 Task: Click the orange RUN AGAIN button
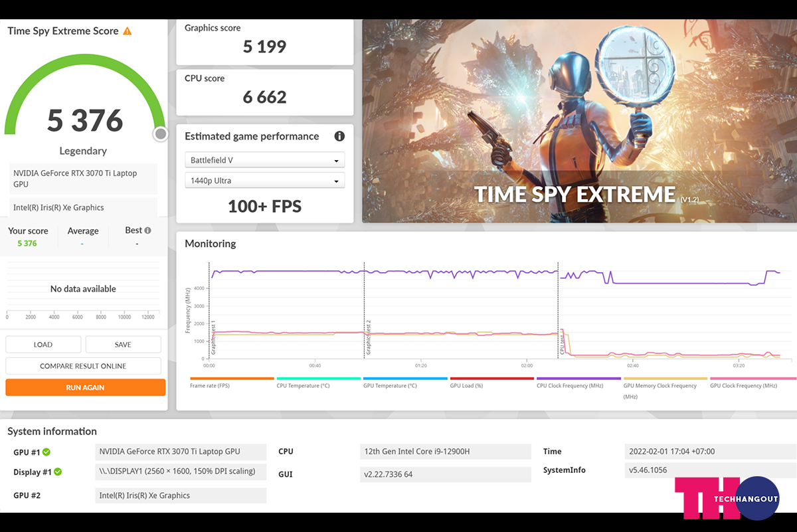click(85, 387)
